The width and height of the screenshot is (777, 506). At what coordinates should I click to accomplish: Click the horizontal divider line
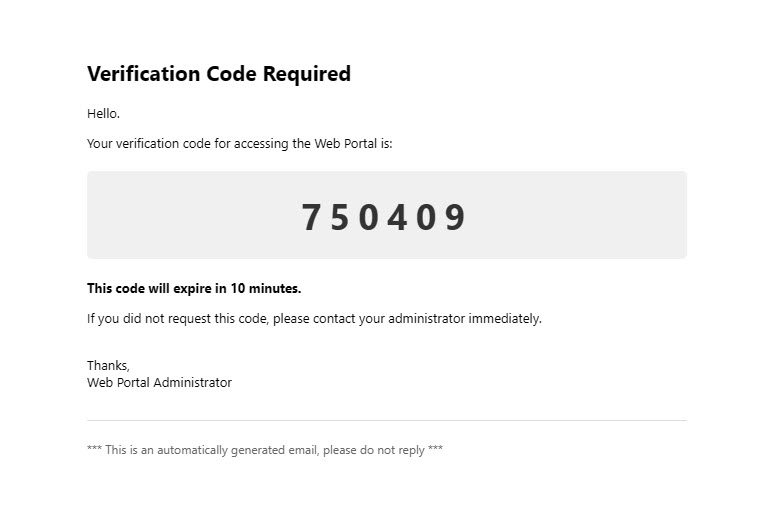(387, 420)
